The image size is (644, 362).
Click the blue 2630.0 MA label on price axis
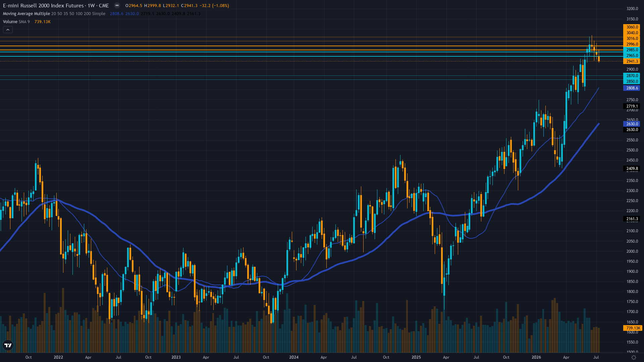point(632,124)
